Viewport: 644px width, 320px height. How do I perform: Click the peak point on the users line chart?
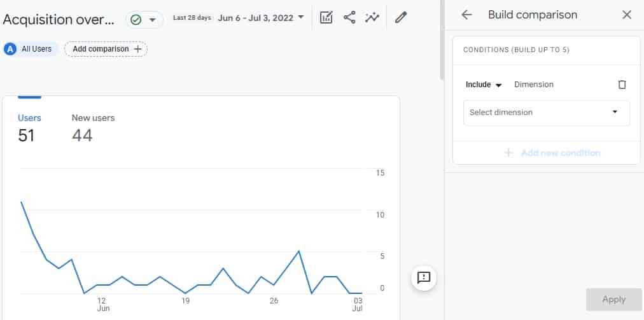pyautogui.click(x=21, y=202)
